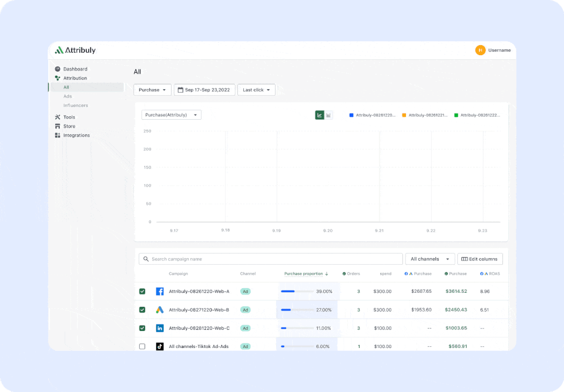The height and width of the screenshot is (392, 564).
Task: Open the Username avatar menu
Action: tap(480, 50)
